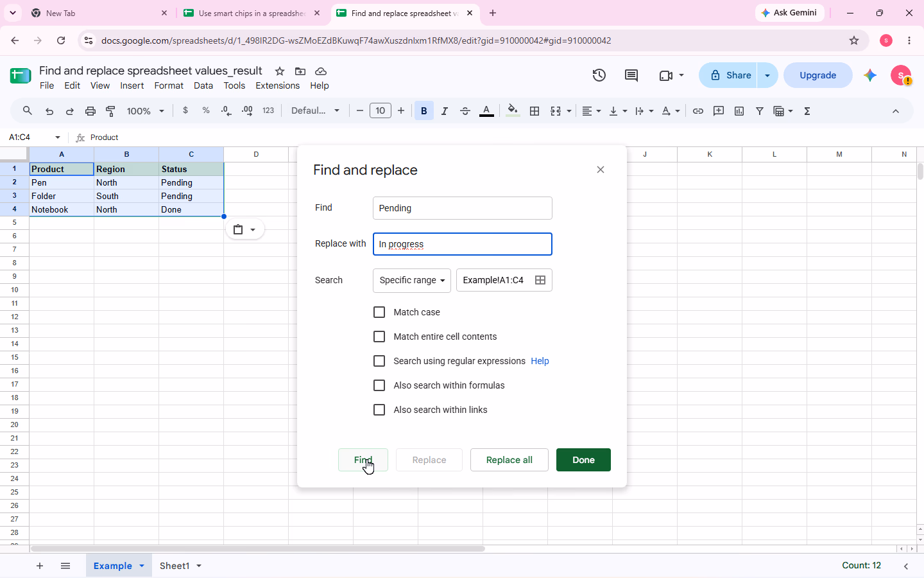This screenshot has height=578, width=924.
Task: Open the vertical align dropdown
Action: coord(618,111)
